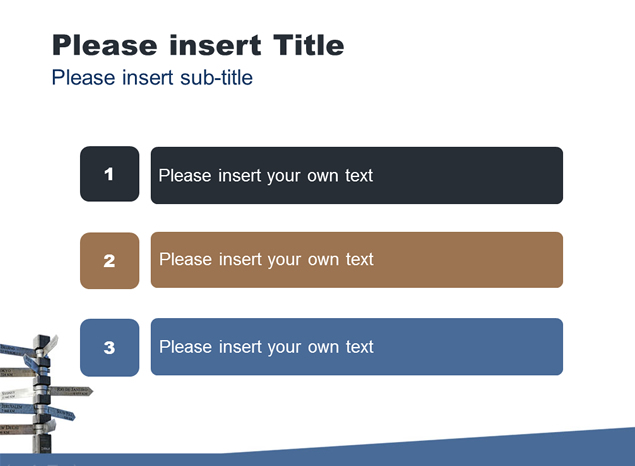
Task: Click the base of the signpost pole
Action: click(42, 445)
